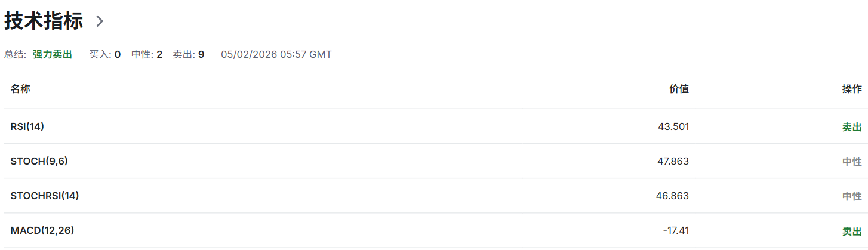
Task: Click the 名称 column header
Action: pos(20,89)
